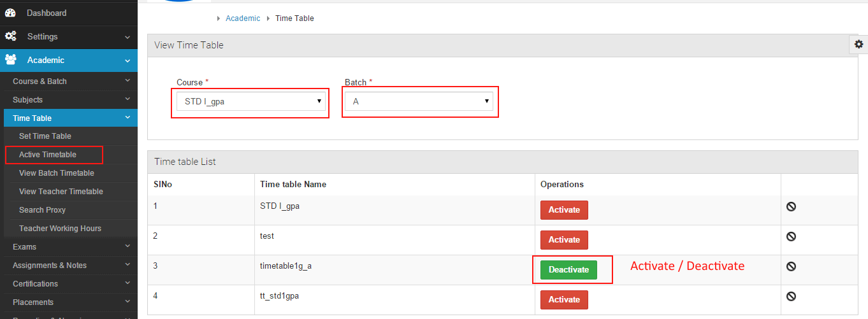
Task: Open Search Proxy in sidebar
Action: (42, 210)
